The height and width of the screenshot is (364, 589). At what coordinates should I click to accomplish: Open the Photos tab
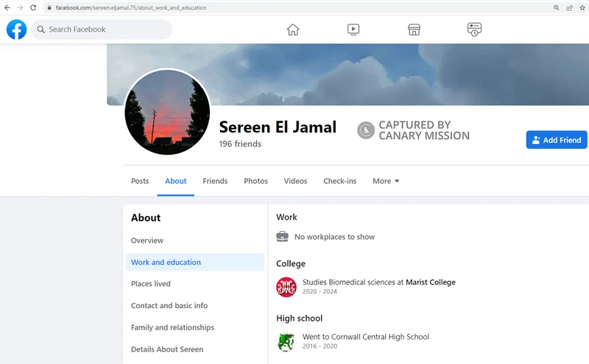point(255,181)
